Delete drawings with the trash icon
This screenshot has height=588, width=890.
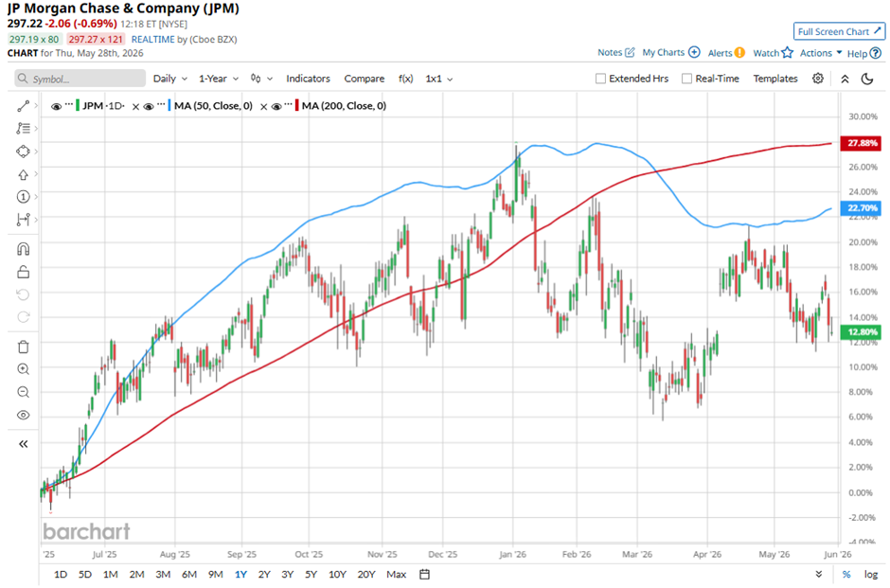pos(24,347)
